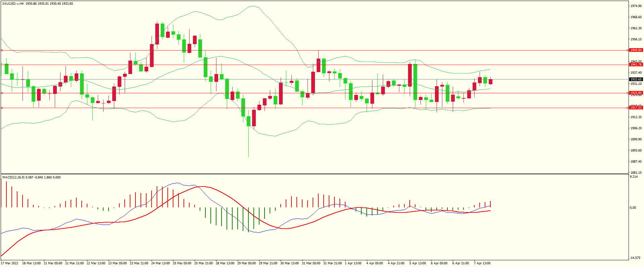This screenshot has width=644, height=267.
Task: Click left anchor handle of 1949.84 line
Action: pos(2,51)
